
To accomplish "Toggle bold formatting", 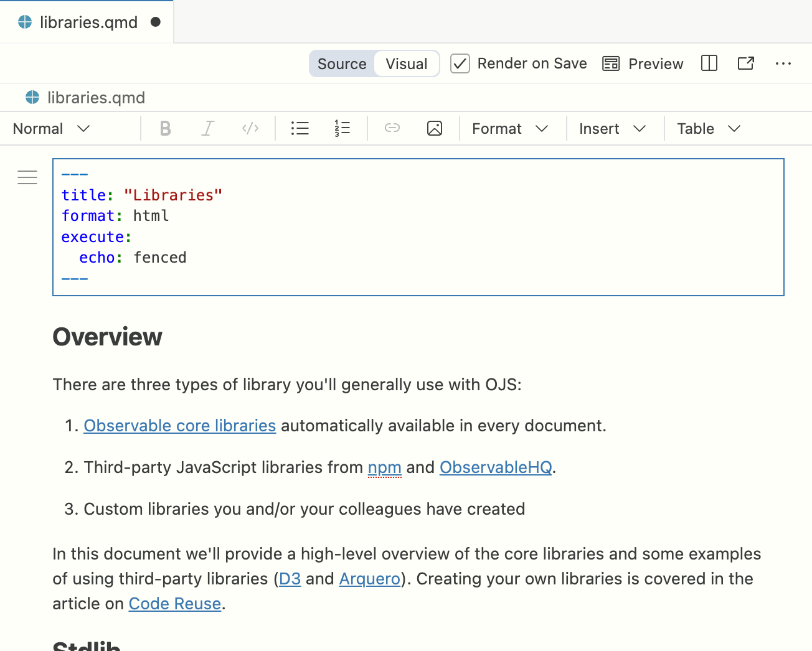I will [165, 128].
